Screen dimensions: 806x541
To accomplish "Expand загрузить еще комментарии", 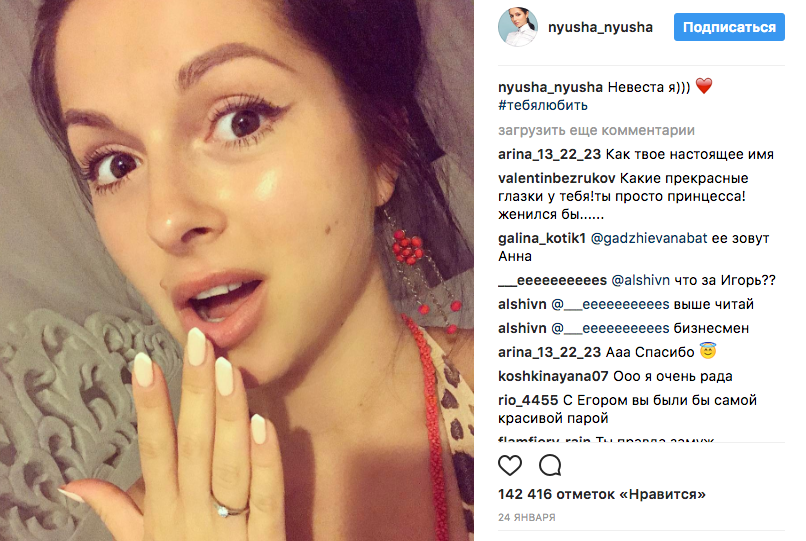I will (596, 131).
